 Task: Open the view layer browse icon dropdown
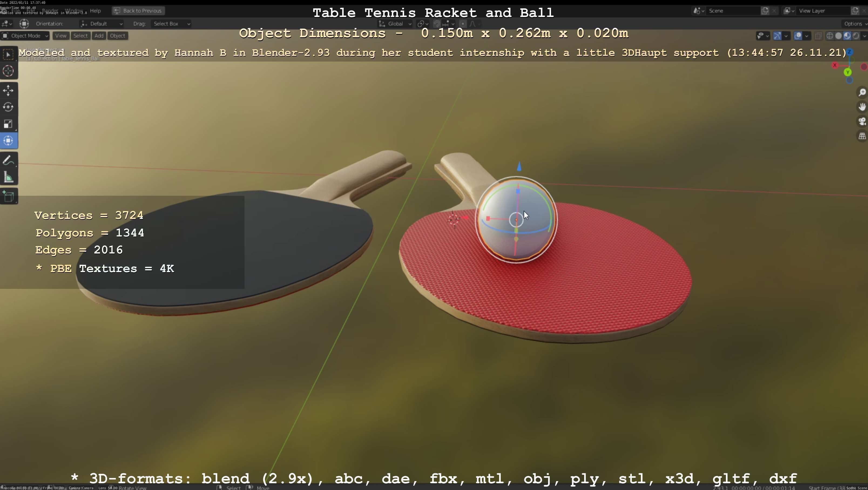(789, 11)
